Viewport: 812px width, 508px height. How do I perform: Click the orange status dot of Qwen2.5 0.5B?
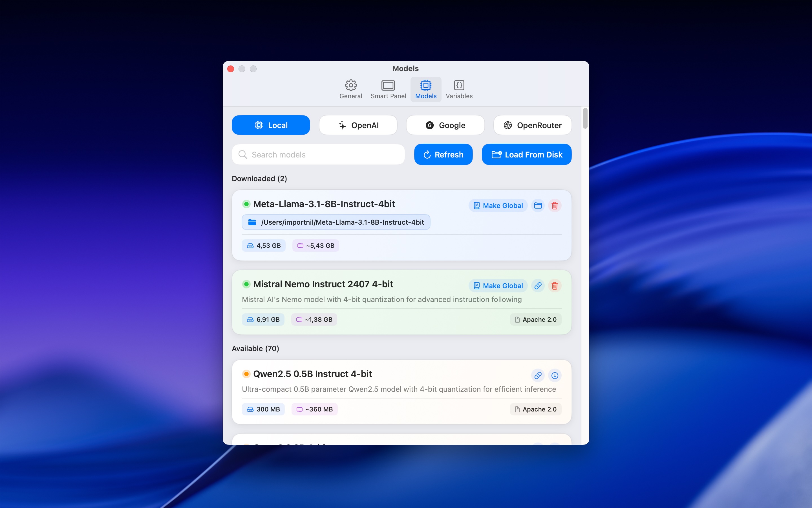pyautogui.click(x=246, y=374)
